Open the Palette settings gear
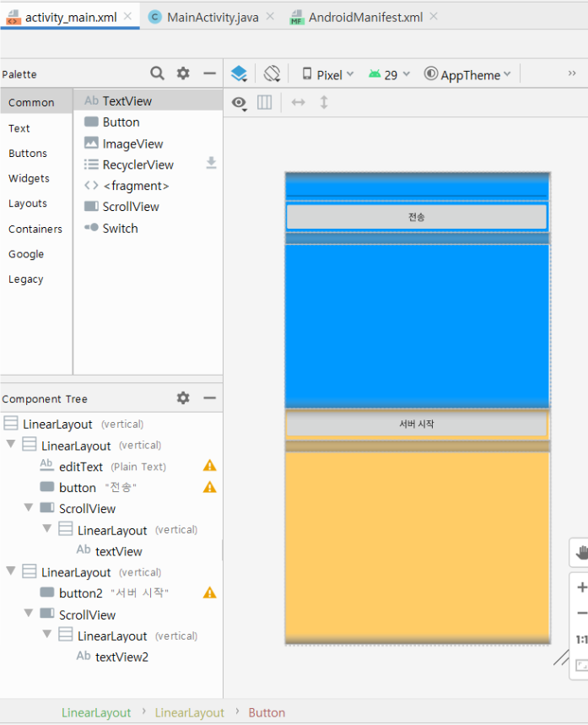Image resolution: width=588 pixels, height=725 pixels. tap(183, 73)
